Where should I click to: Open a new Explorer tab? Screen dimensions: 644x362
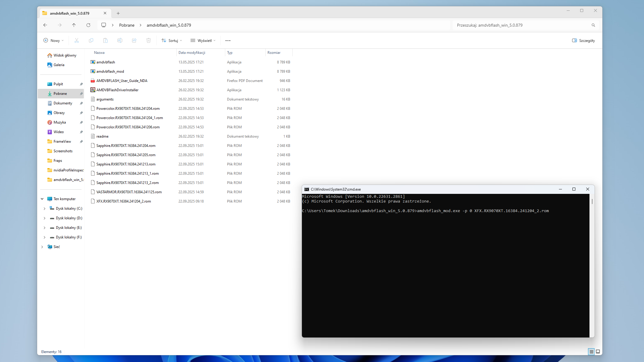tap(118, 13)
